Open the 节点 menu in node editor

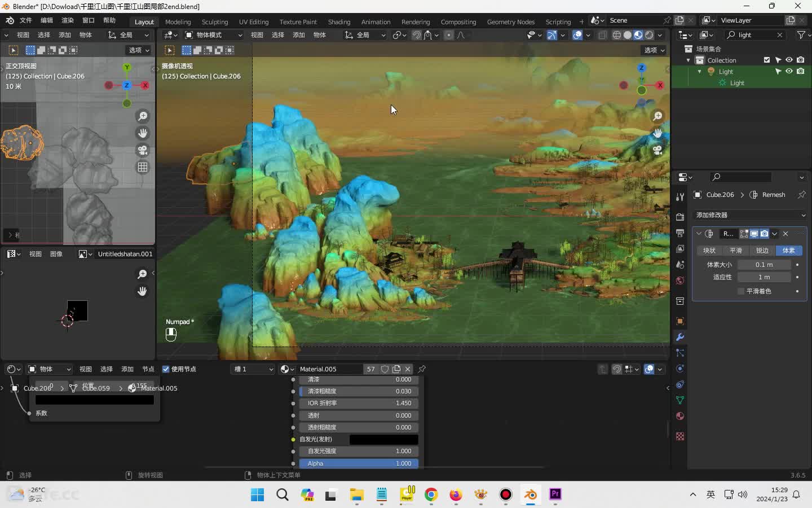(148, 369)
